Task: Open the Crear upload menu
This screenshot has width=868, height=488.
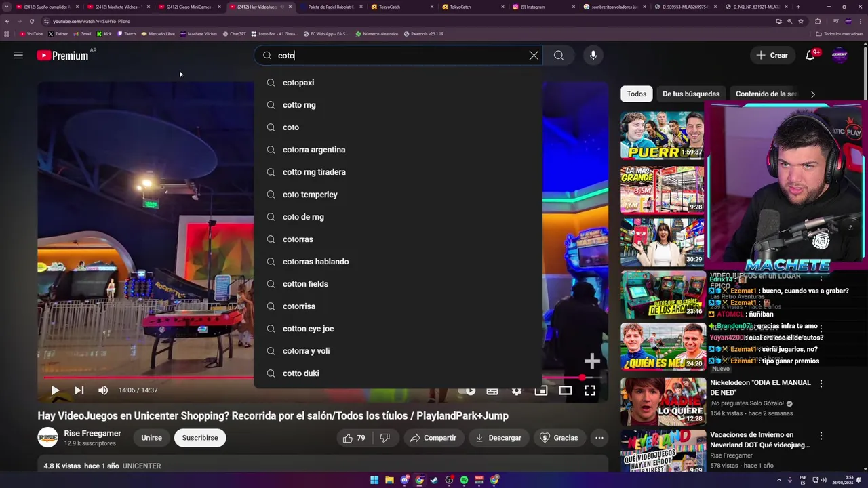Action: tap(772, 56)
